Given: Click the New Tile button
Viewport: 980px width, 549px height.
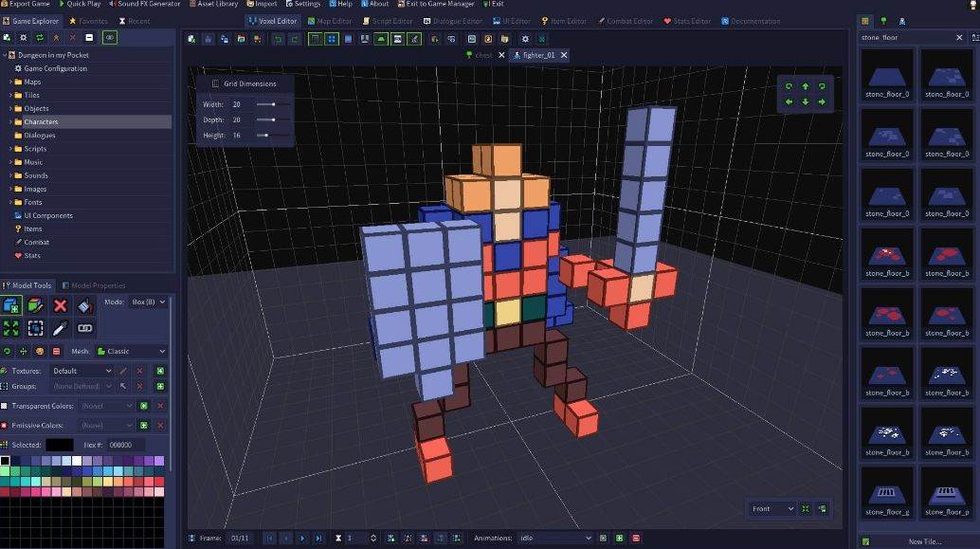Looking at the screenshot, I should tap(923, 542).
